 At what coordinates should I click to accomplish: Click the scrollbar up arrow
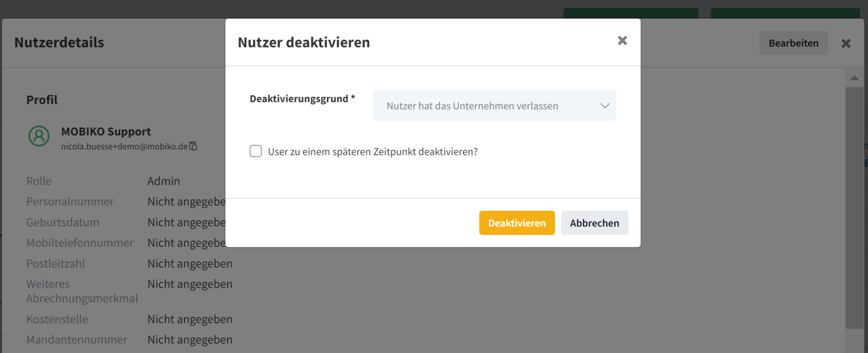click(x=854, y=78)
